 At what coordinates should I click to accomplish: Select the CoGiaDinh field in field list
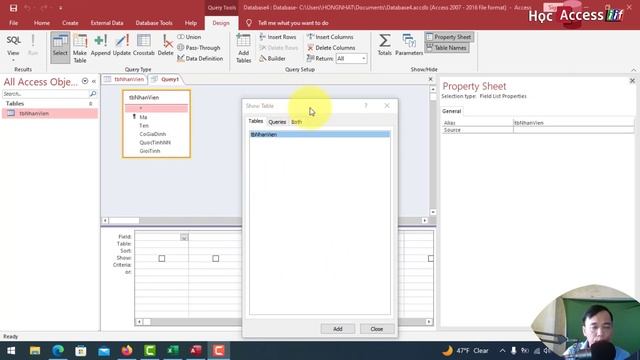(153, 134)
